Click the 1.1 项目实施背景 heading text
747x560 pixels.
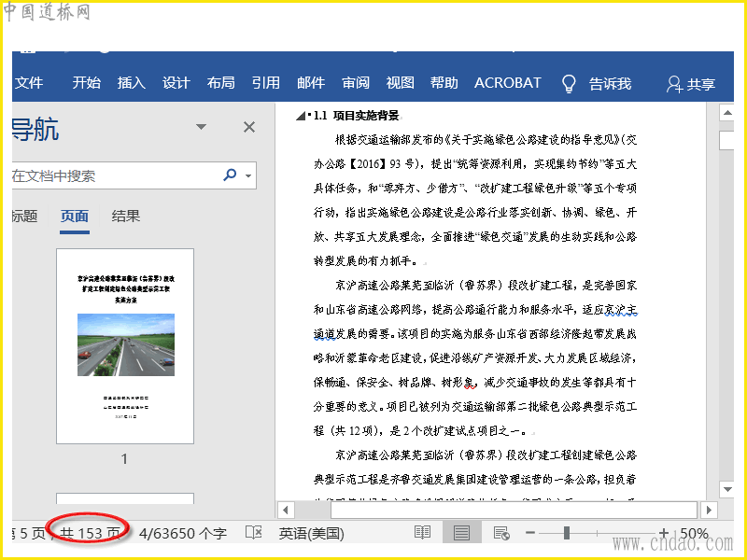click(x=357, y=116)
